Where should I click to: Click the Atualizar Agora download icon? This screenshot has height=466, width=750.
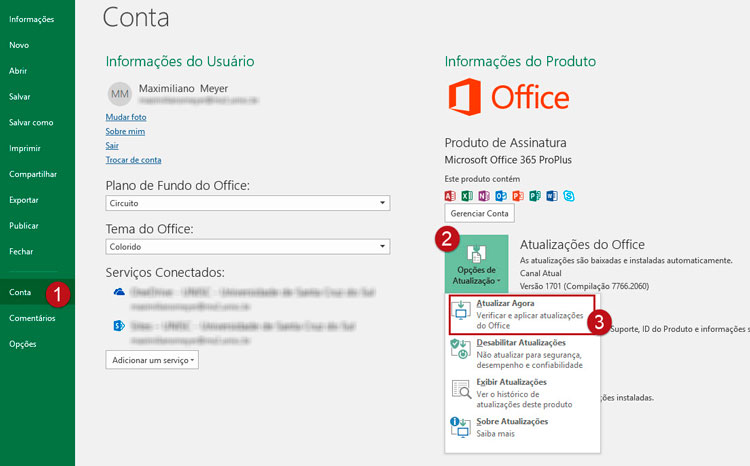[x=461, y=310]
